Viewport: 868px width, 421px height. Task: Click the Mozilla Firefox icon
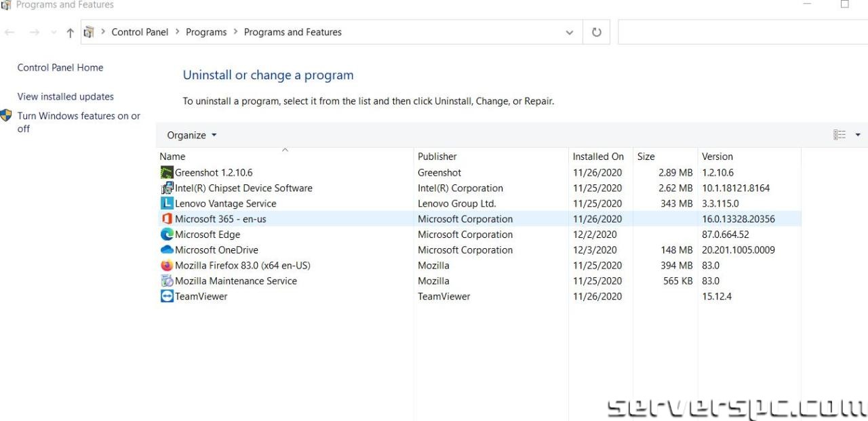[x=167, y=265]
